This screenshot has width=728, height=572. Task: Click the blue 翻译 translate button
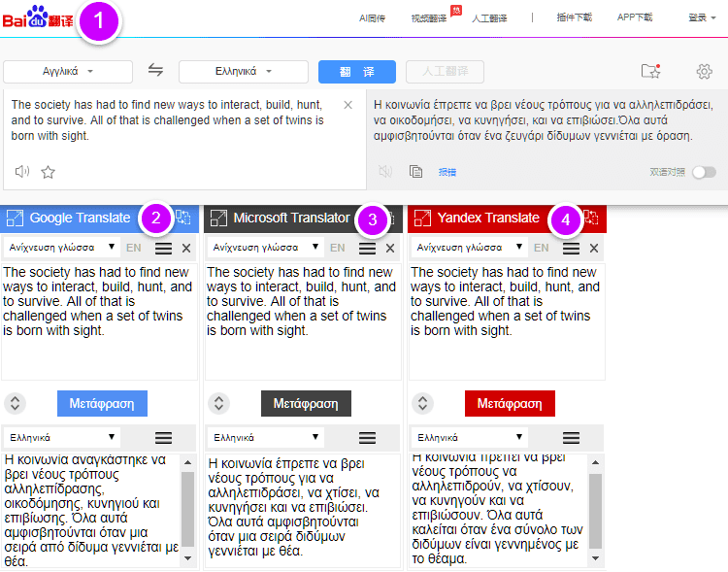click(357, 72)
